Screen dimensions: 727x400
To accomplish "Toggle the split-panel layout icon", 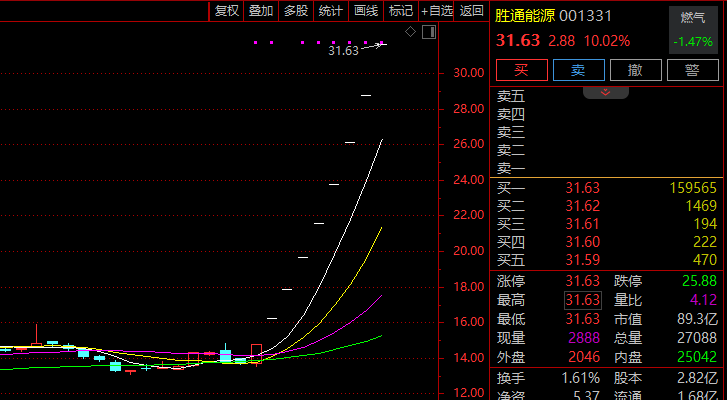I will [x=429, y=33].
